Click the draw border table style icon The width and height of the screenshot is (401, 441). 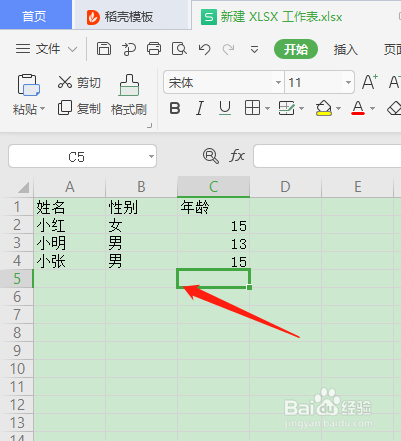click(x=286, y=108)
